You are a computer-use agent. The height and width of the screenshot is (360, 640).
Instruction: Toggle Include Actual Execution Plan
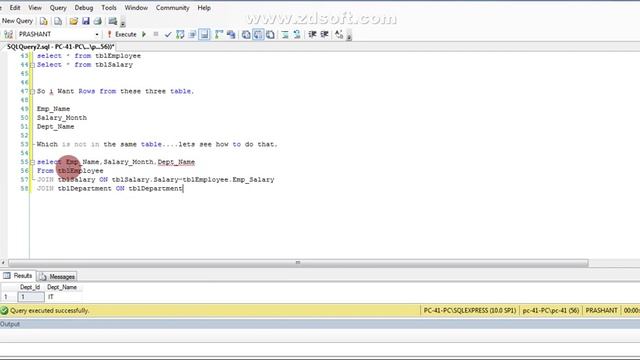[x=219, y=35]
